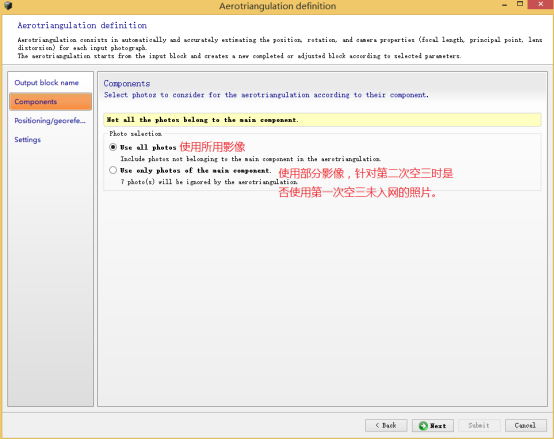554x439 pixels.
Task: Open the 'Output block name' step
Action: coord(47,83)
